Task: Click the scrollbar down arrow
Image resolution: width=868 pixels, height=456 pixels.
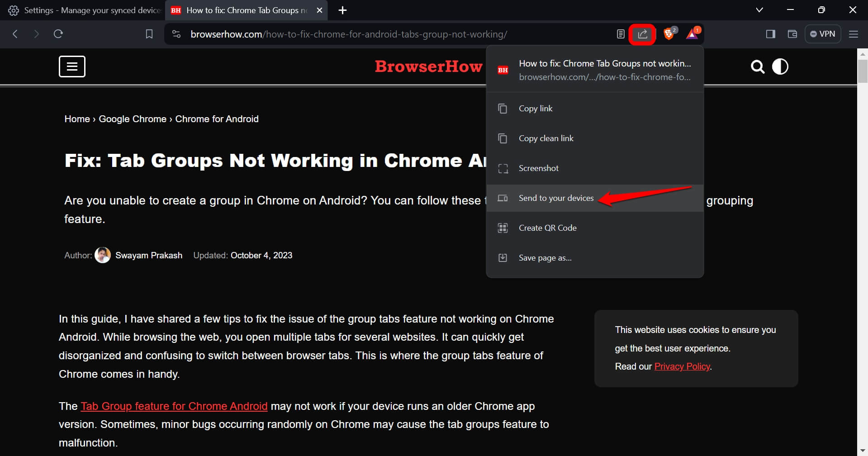Action: click(x=863, y=451)
